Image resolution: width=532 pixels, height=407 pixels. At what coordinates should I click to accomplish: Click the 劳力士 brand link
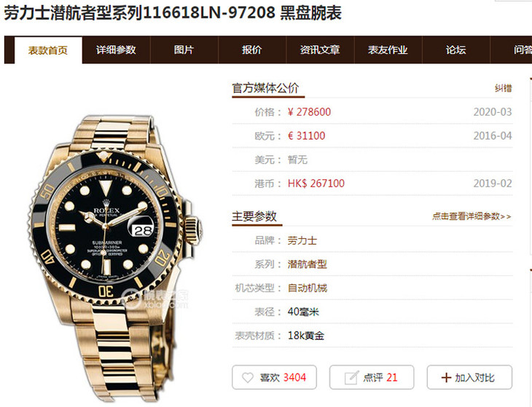pos(302,240)
